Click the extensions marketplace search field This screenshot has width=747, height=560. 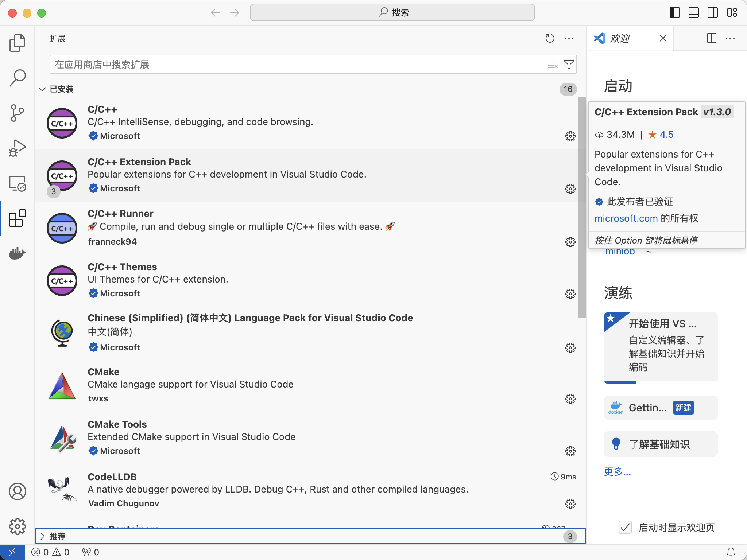292,65
